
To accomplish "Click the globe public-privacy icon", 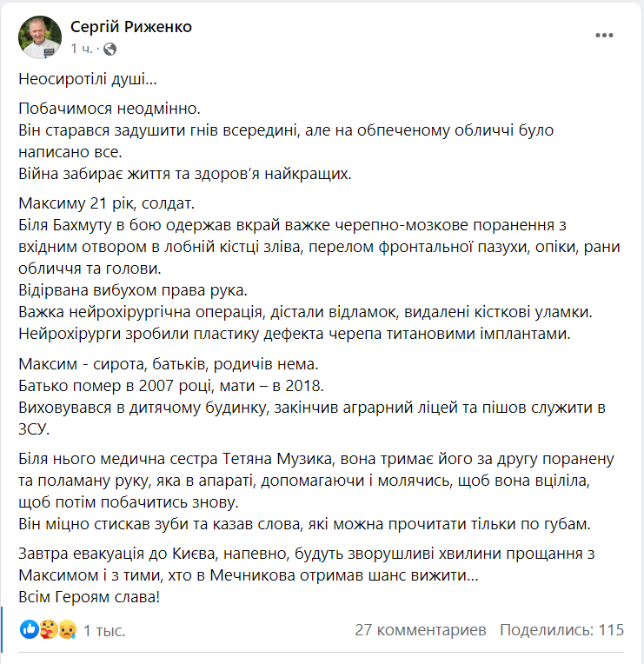I will pos(110,48).
